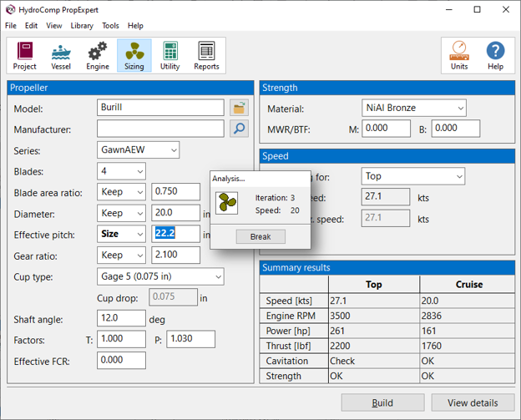Open the Help menu in menu bar

135,26
